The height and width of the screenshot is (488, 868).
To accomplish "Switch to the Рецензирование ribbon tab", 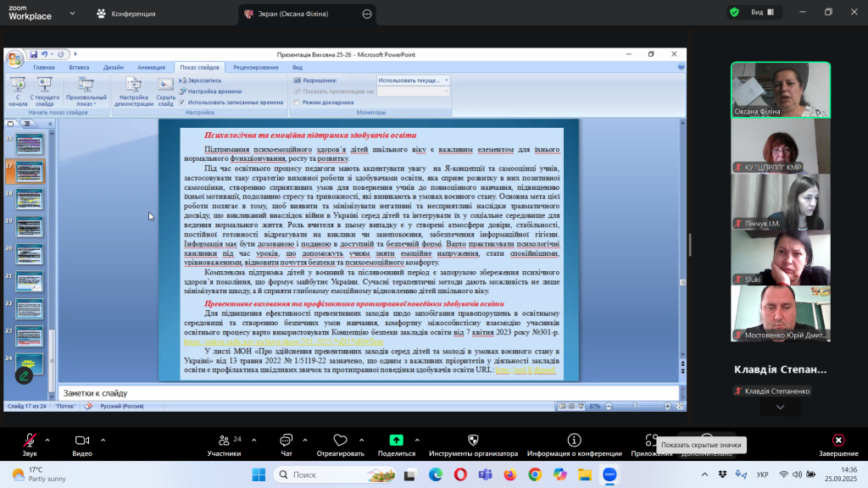I will click(256, 67).
